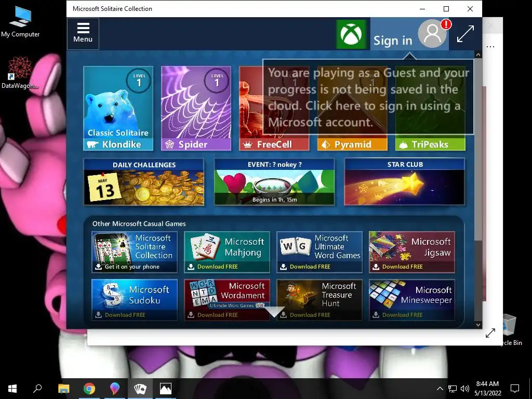The image size is (532, 399).
Task: Open the Paint 3D taskbar icon
Action: (115, 389)
